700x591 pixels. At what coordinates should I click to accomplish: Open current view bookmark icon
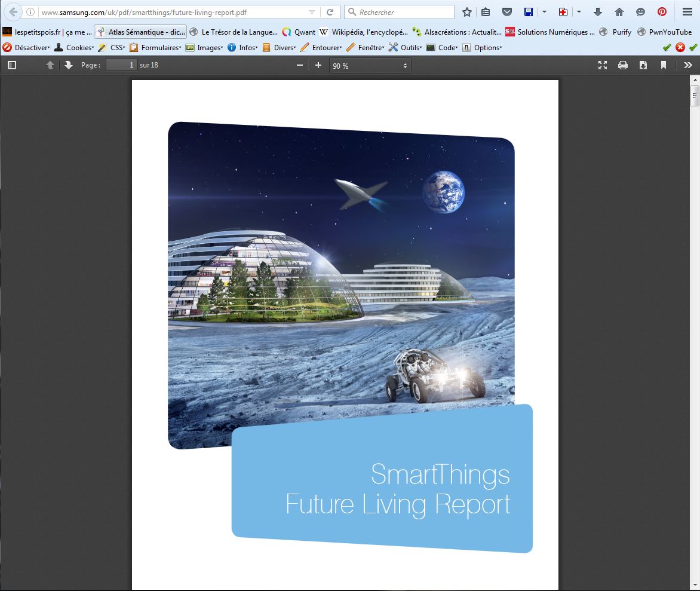[x=664, y=65]
